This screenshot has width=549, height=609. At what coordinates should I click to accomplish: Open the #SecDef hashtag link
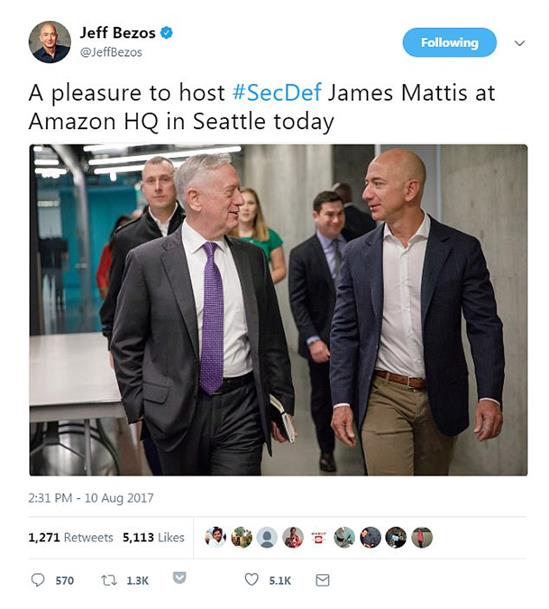pos(277,92)
